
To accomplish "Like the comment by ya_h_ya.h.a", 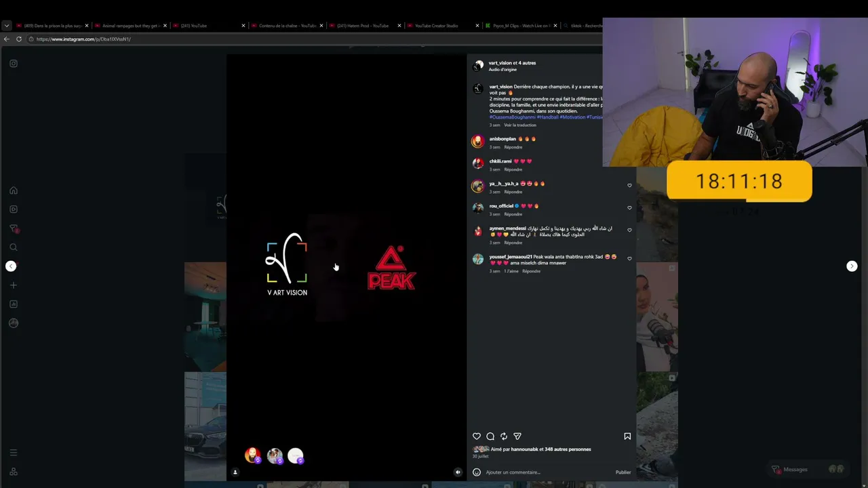I will point(629,186).
